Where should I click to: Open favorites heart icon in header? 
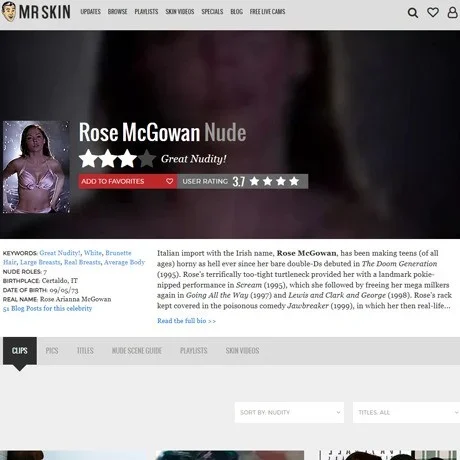coord(433,13)
